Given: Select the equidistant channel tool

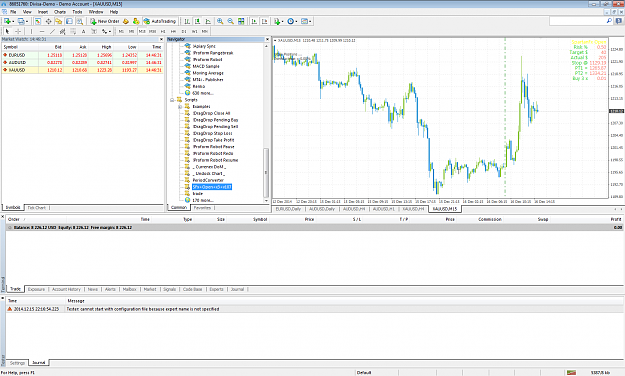Looking at the screenshot, I should coord(63,31).
